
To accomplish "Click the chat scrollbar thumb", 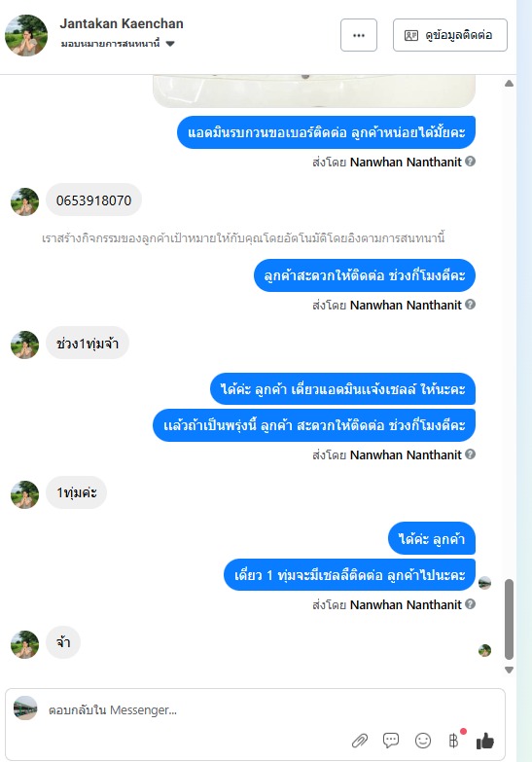I will (x=509, y=619).
